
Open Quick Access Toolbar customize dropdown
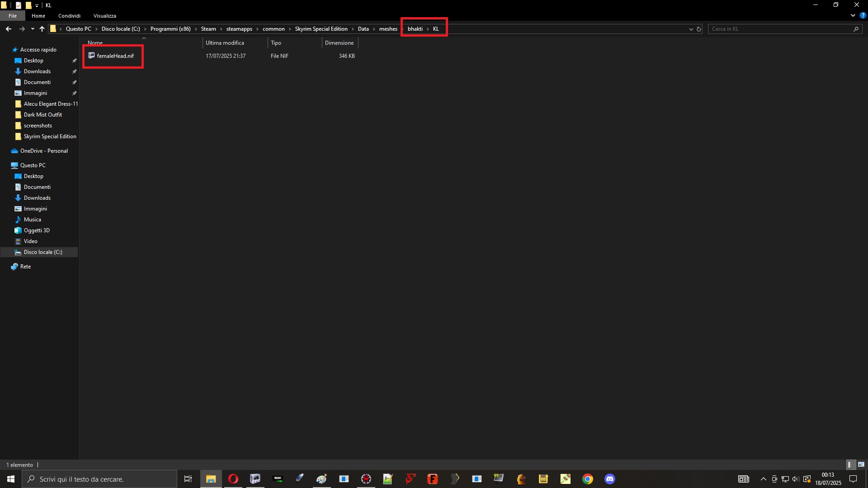point(37,5)
